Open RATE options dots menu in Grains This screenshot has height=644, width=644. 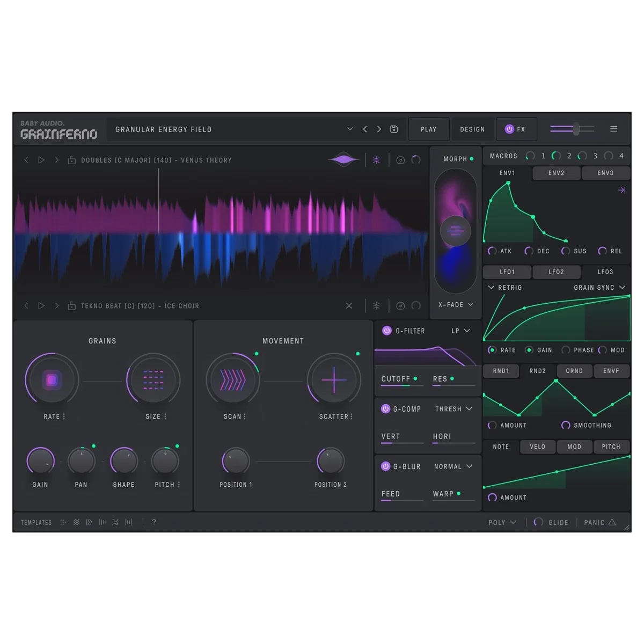[x=64, y=416]
